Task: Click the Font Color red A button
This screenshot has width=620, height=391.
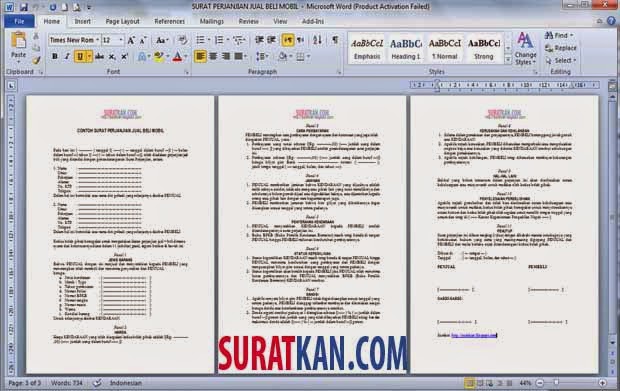Action: tap(178, 57)
